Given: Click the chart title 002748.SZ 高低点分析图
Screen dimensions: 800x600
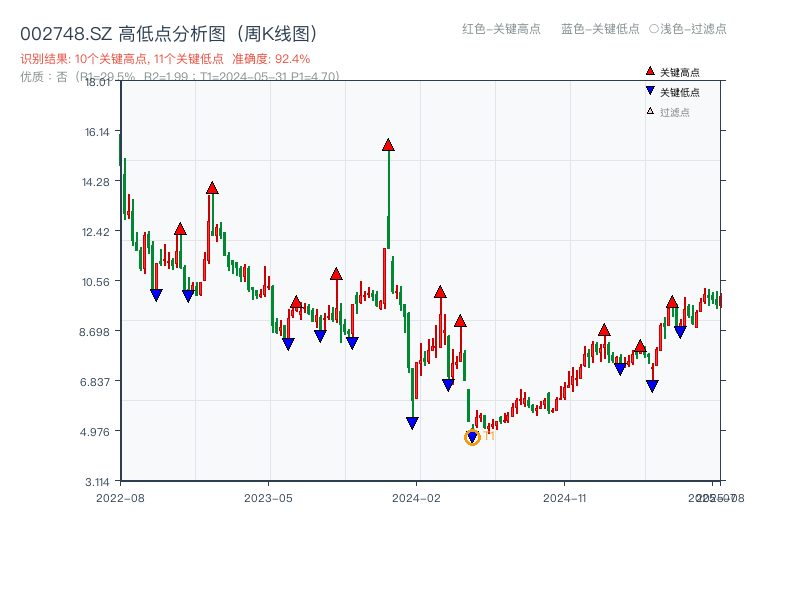Looking at the screenshot, I should pos(168,31).
